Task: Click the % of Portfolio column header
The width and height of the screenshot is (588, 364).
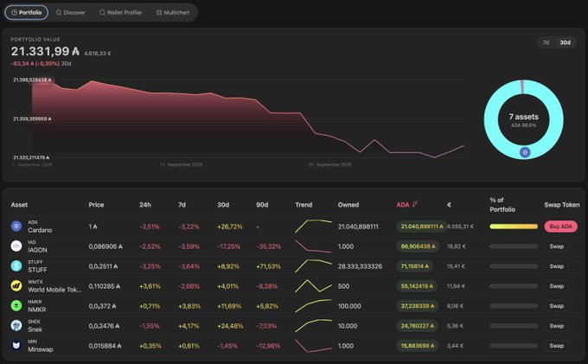Action: [502, 205]
